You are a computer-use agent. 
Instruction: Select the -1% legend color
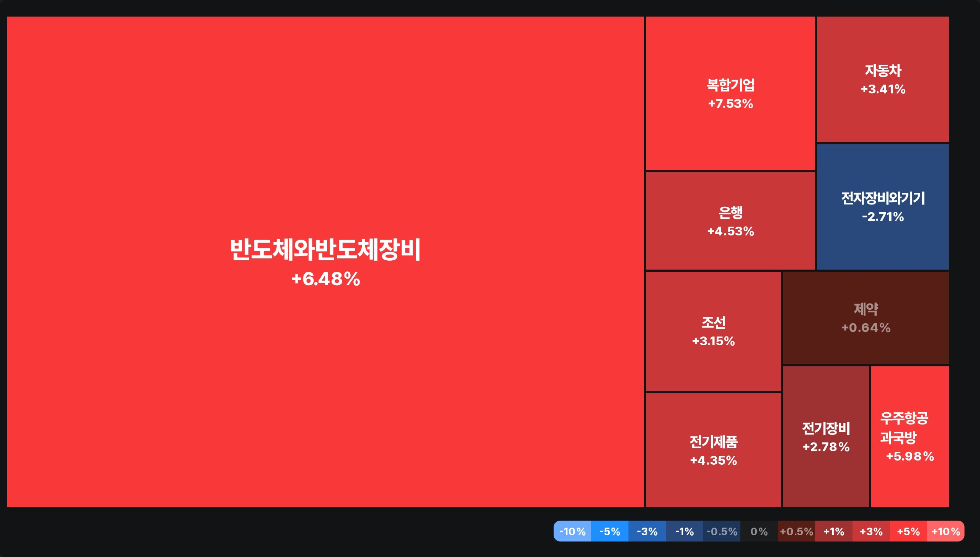684,531
